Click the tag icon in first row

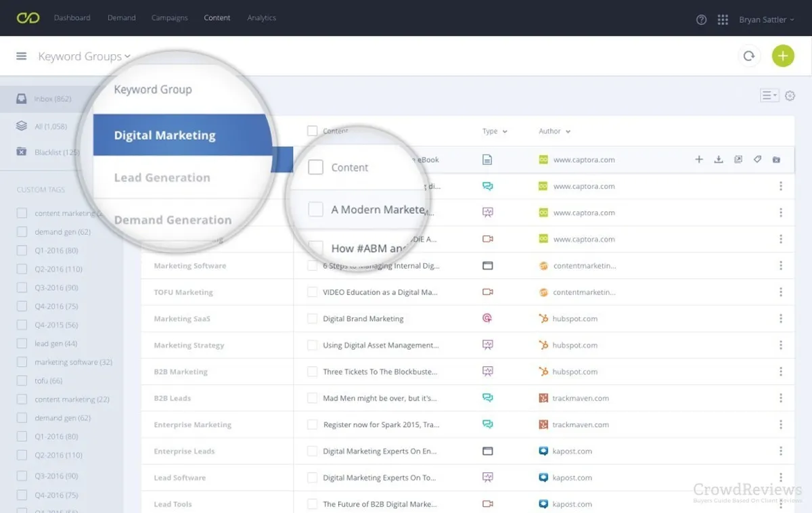(x=757, y=160)
